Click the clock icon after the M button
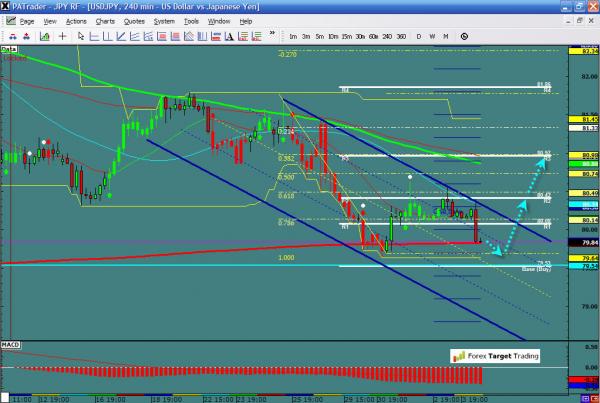600x403 pixels. (465, 35)
